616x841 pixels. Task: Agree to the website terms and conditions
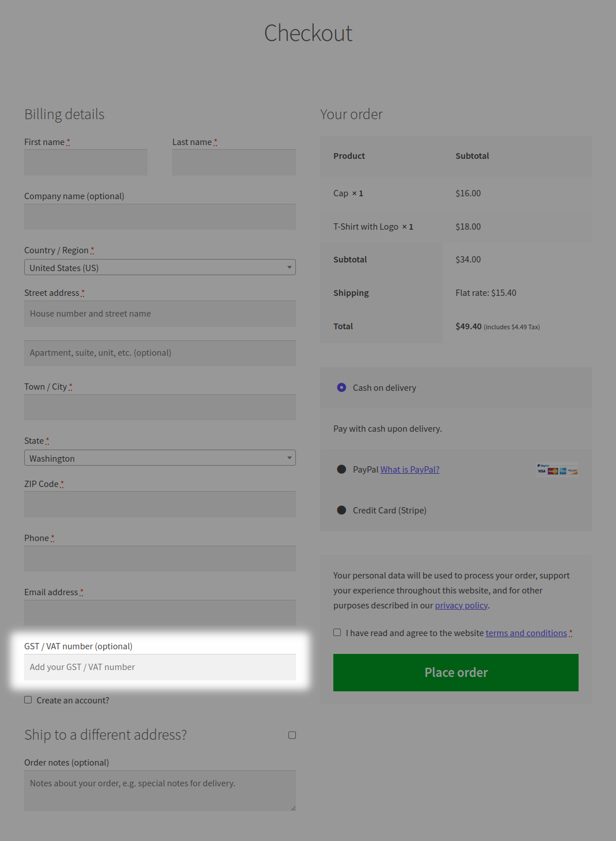tap(337, 632)
